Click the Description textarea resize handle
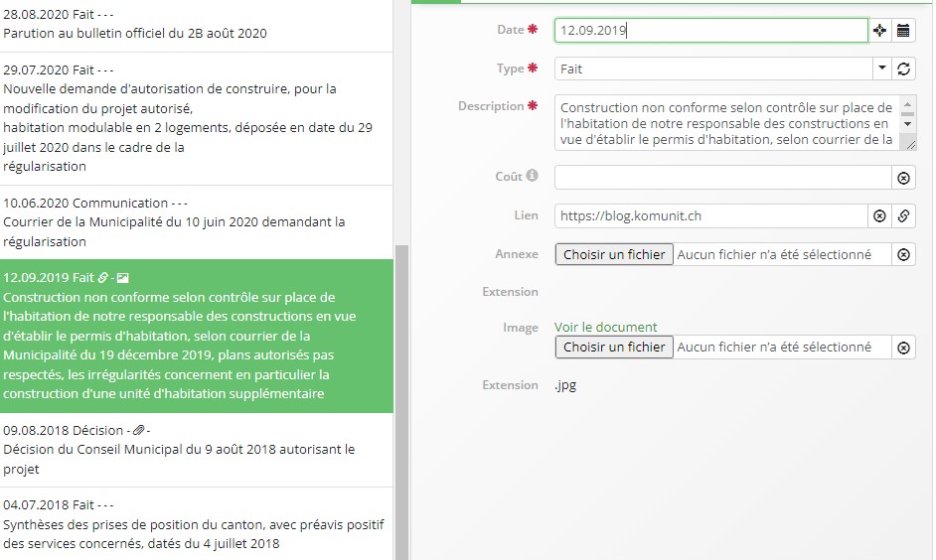936x560 pixels. [910, 144]
